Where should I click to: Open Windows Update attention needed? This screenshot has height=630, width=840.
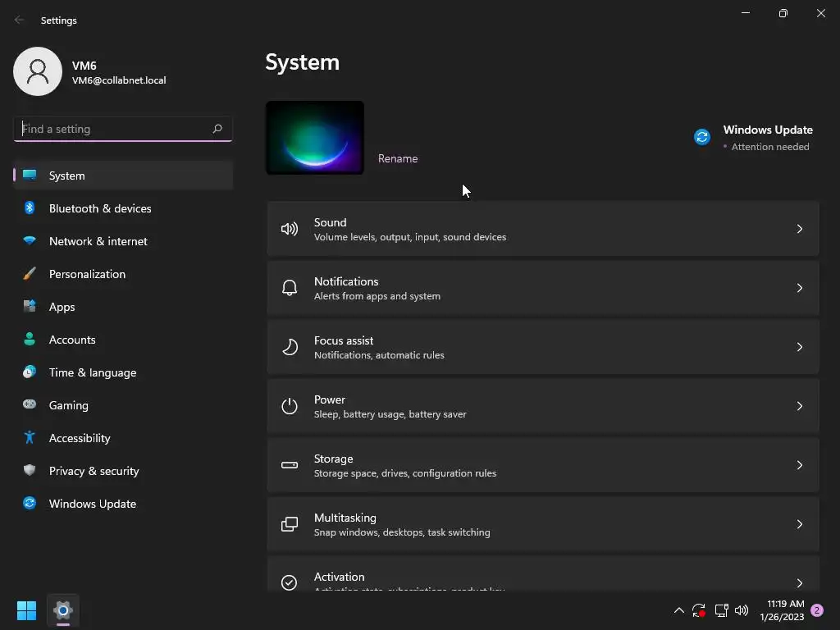click(753, 138)
